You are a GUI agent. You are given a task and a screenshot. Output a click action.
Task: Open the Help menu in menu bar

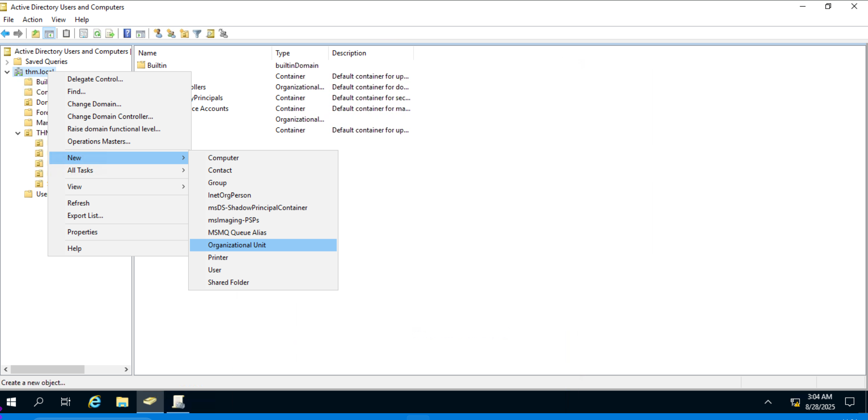(82, 19)
